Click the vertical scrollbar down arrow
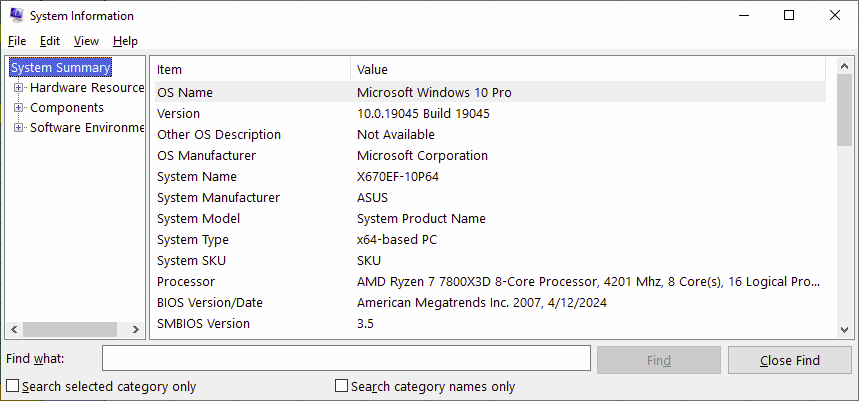This screenshot has width=859, height=401. (844, 329)
